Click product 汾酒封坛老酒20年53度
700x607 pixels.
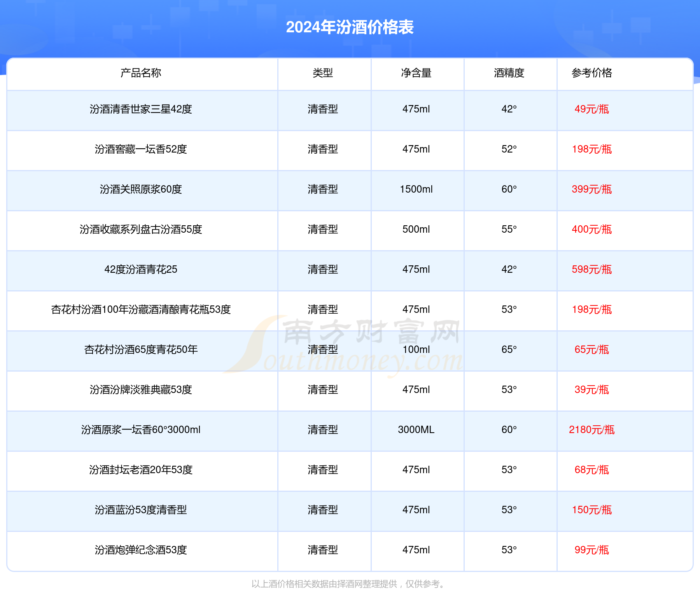[141, 470]
